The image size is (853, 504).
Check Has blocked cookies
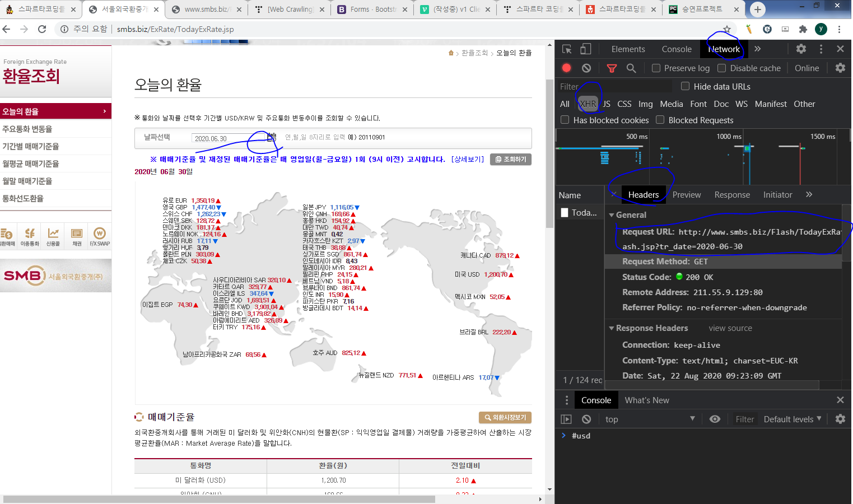[565, 120]
